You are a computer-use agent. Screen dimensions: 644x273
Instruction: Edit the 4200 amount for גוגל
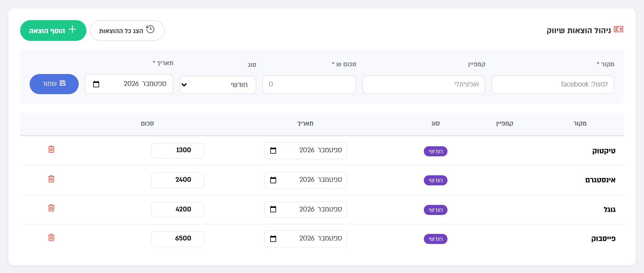(x=178, y=209)
